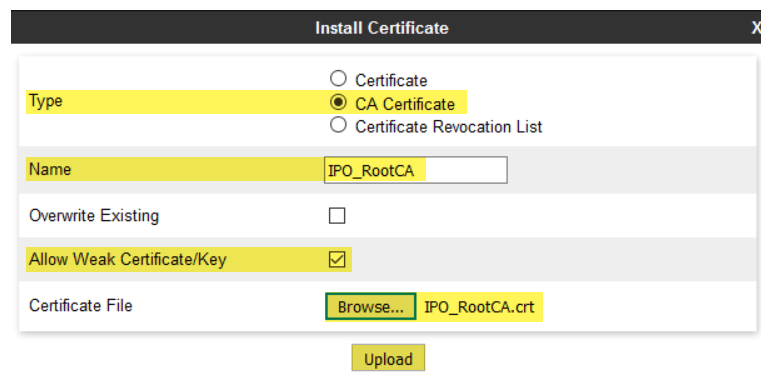
Task: Click the Overwrite Existing label
Action: (94, 216)
